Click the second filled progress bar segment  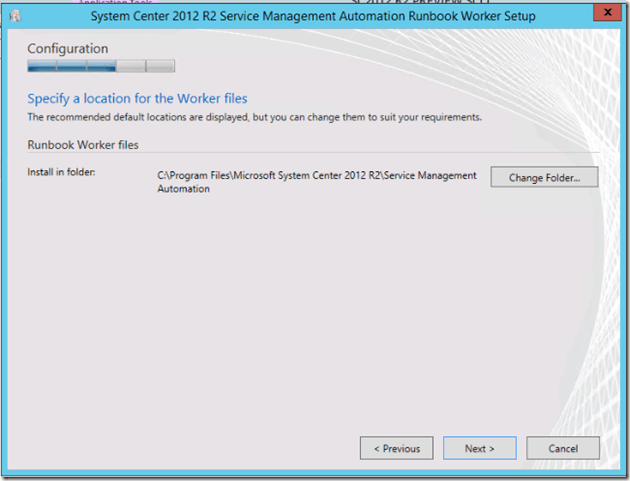[71, 67]
